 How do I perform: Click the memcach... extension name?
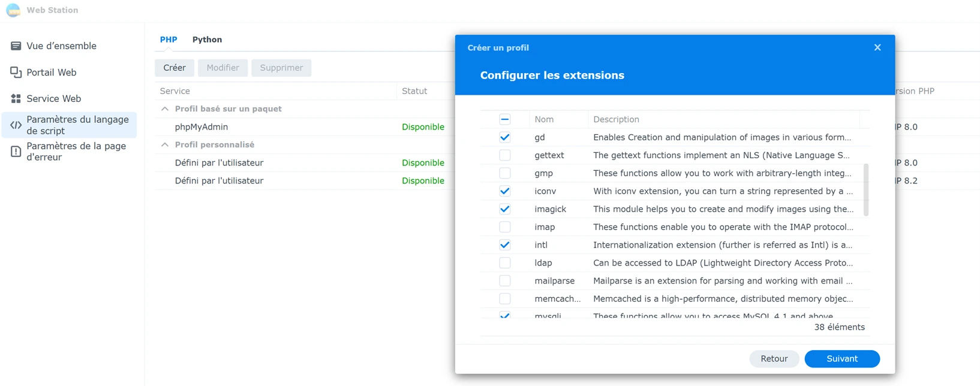pos(558,299)
